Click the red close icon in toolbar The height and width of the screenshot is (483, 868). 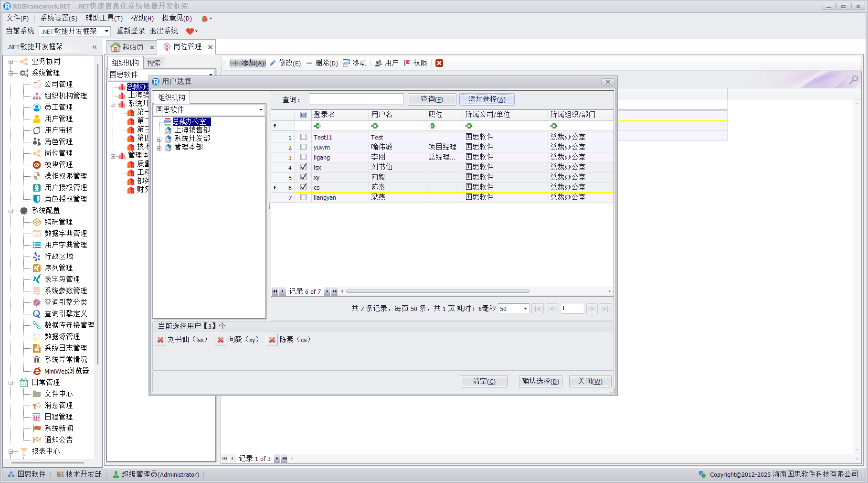(x=439, y=63)
